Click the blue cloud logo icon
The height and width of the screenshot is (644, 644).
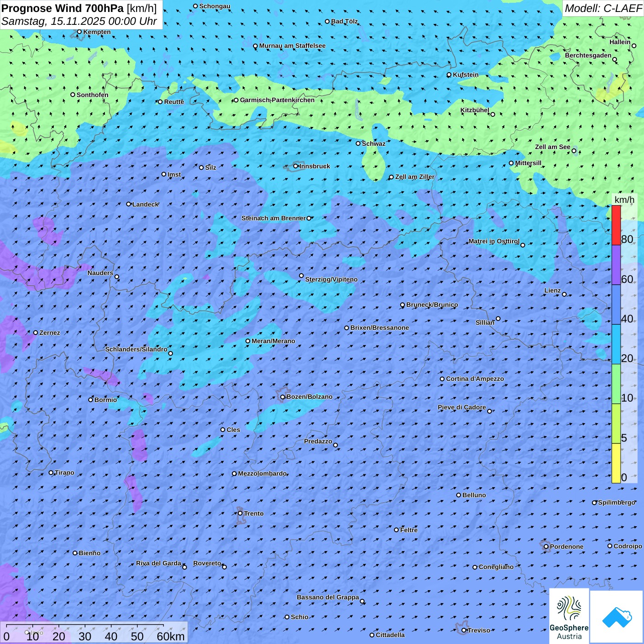pyautogui.click(x=617, y=617)
